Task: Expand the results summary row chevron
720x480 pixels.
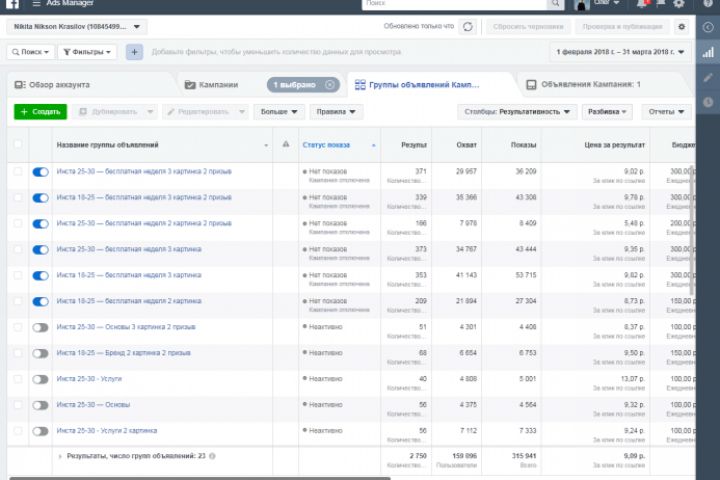Action: point(60,456)
